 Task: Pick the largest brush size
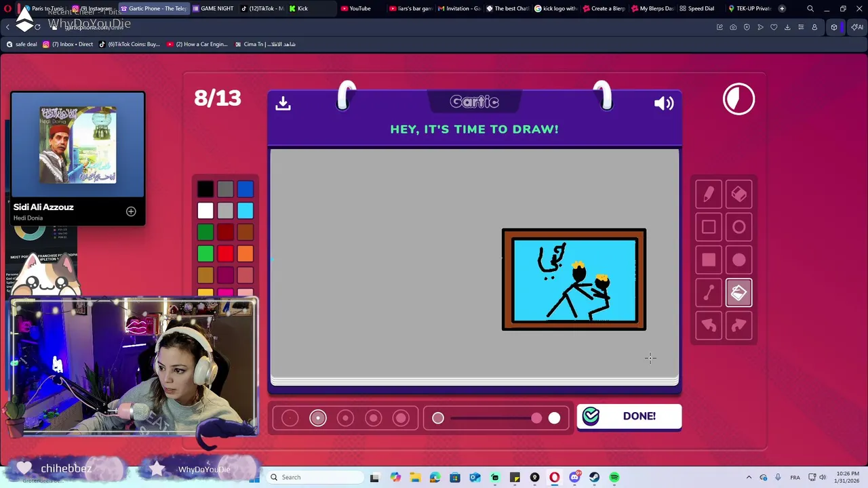[401, 418]
